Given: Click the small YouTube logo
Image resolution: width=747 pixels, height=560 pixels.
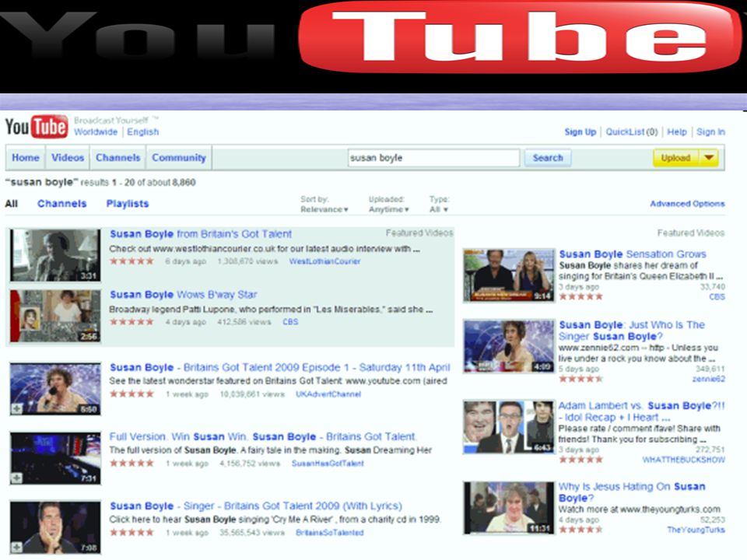Looking at the screenshot, I should pos(37,127).
